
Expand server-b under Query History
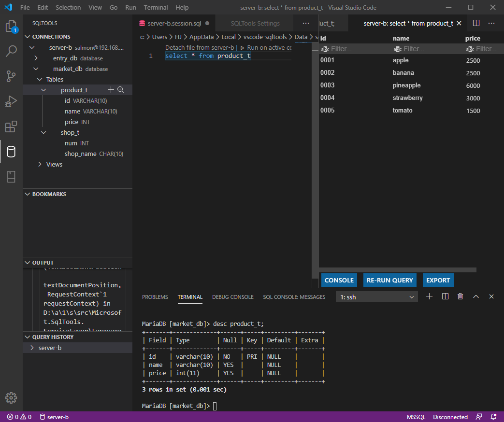coord(32,348)
